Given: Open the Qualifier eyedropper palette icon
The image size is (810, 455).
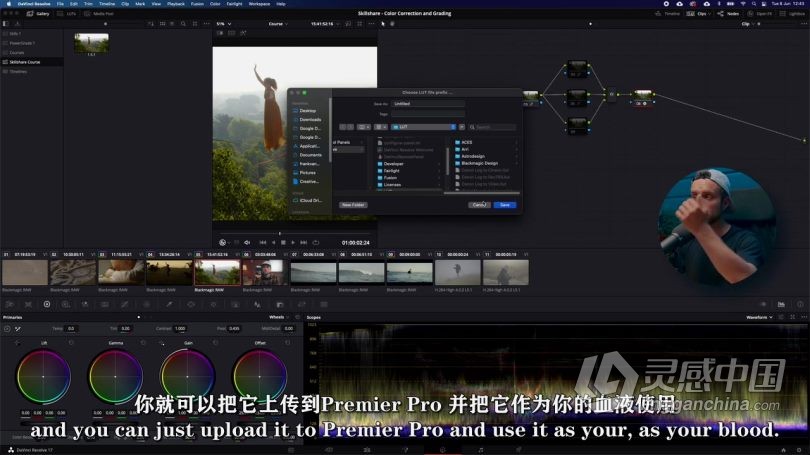Looking at the screenshot, I should click(x=169, y=305).
